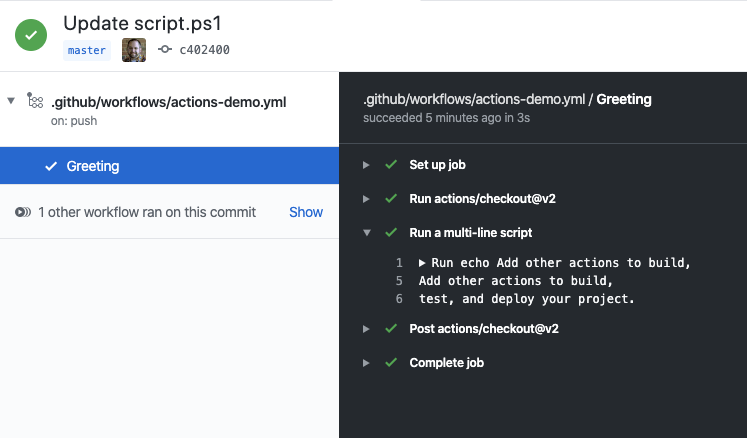The width and height of the screenshot is (747, 438).
Task: Click the commit author avatar
Action: 134,50
